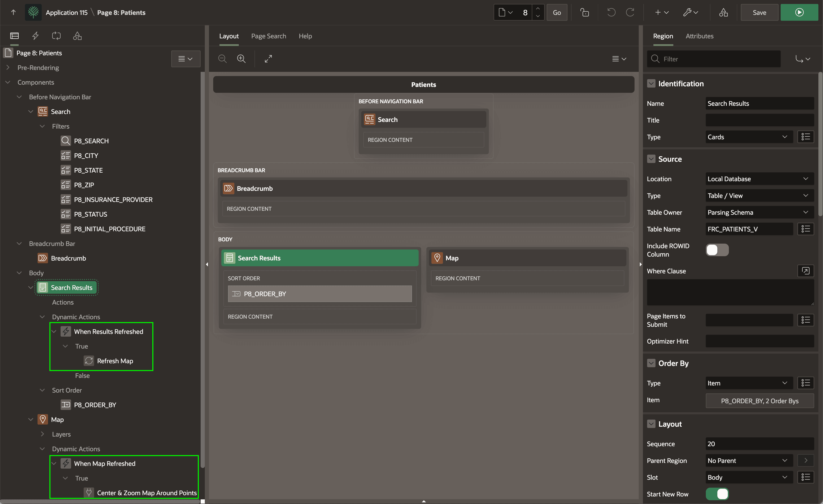Click the Redo icon
The image size is (823, 504).
(630, 12)
